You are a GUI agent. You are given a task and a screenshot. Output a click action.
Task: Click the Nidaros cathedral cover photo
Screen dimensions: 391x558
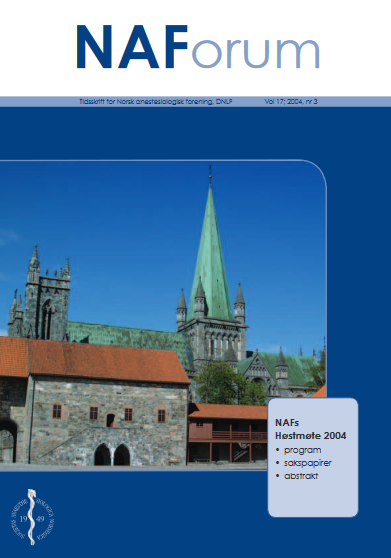163,315
